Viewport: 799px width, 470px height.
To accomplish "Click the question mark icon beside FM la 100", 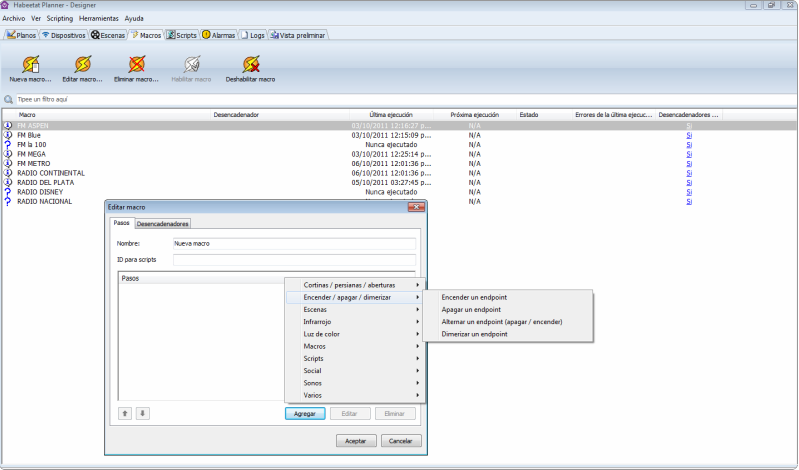I will click(8, 145).
